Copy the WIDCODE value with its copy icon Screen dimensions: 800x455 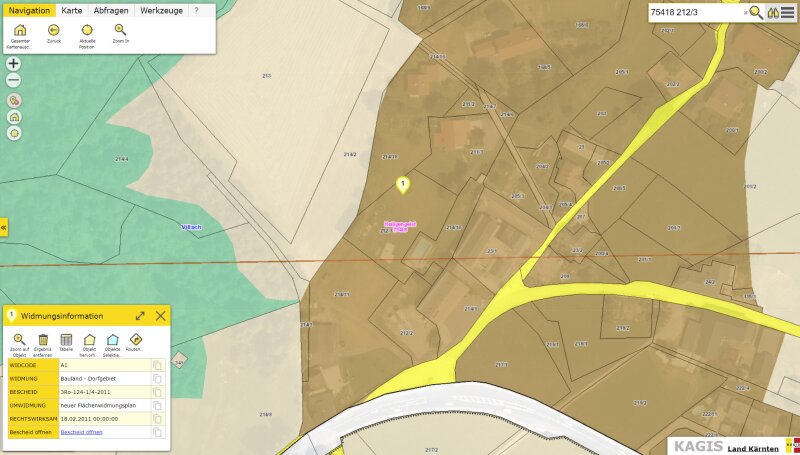tap(157, 366)
